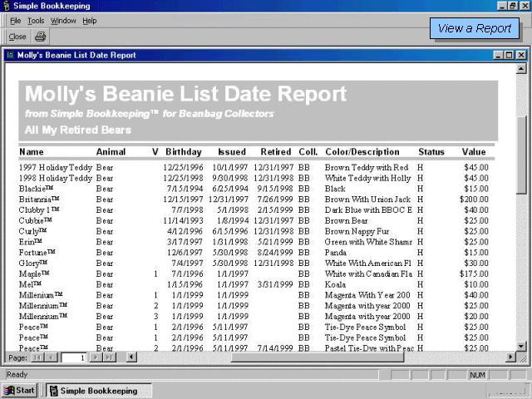Go to the previous report page
Screen dimensions: 532x399
50,357
